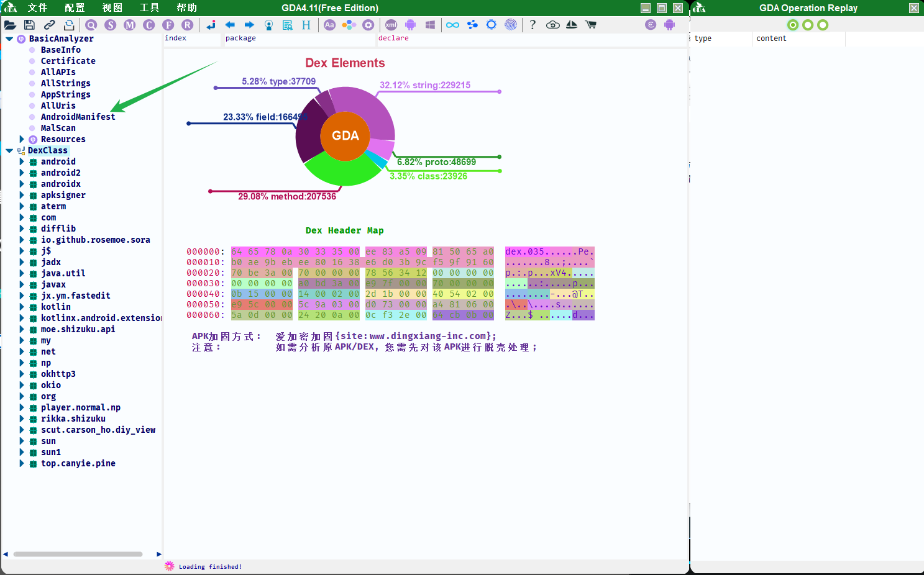924x575 pixels.
Task: Open the 文件 menu
Action: click(37, 7)
